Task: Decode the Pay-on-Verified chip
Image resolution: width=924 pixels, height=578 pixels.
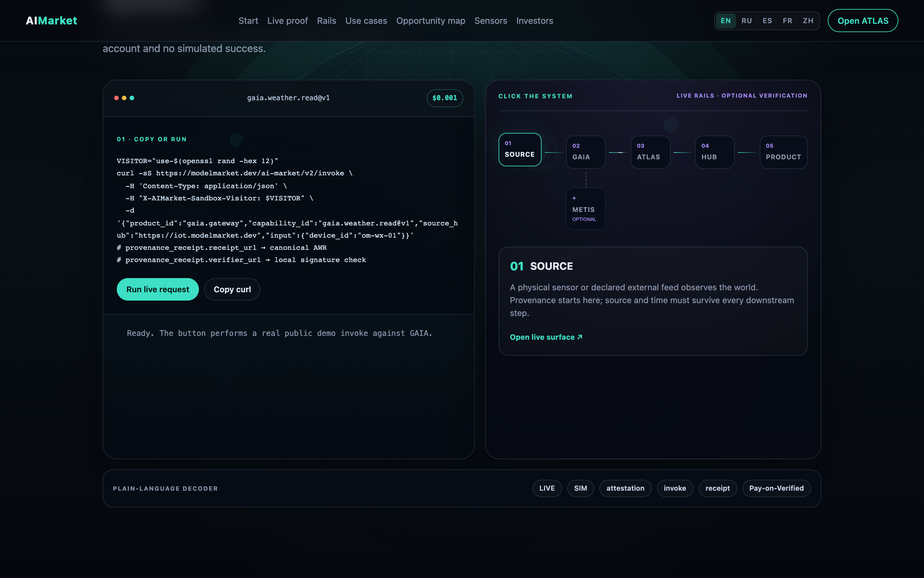Action: click(x=776, y=488)
